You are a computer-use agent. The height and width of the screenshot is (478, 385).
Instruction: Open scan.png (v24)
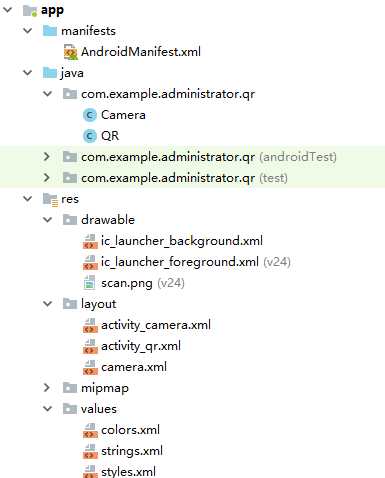[x=143, y=283]
